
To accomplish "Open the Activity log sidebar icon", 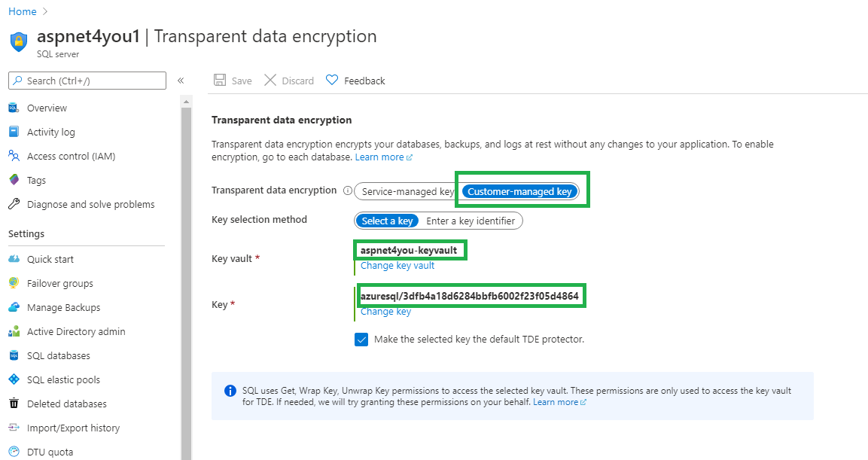I will 14,132.
